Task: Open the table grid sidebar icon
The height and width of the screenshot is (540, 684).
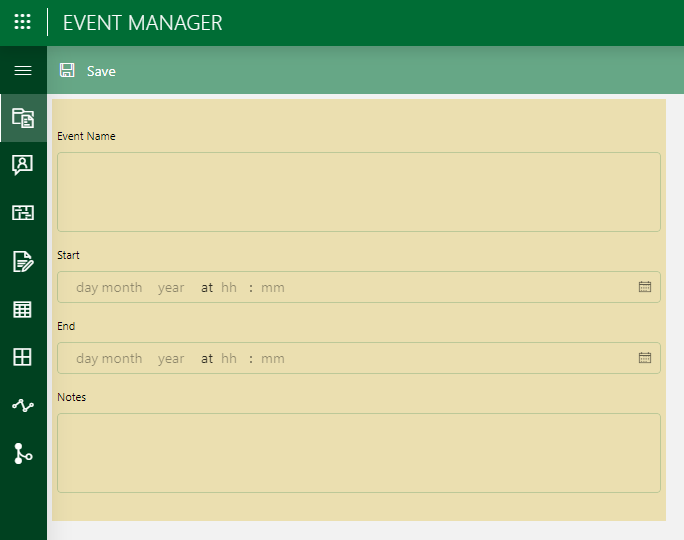Action: [x=23, y=309]
